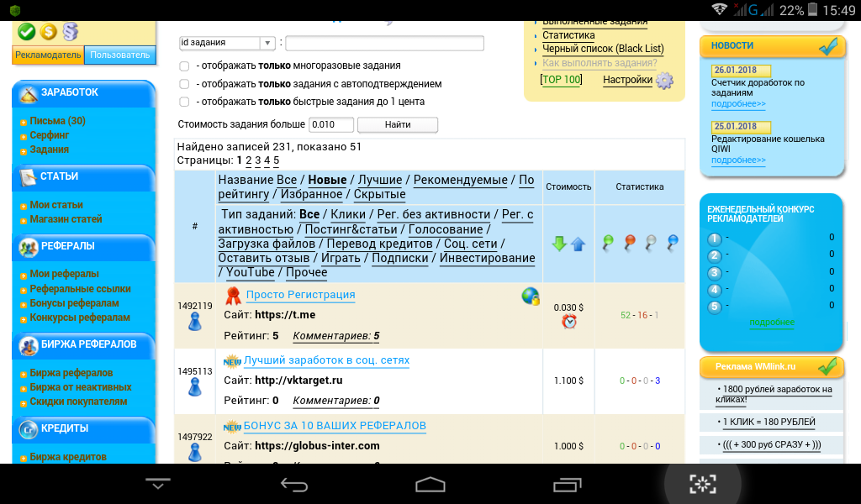Check the автоподтверждением tasks filter
This screenshot has height=504, width=861.
[x=184, y=84]
